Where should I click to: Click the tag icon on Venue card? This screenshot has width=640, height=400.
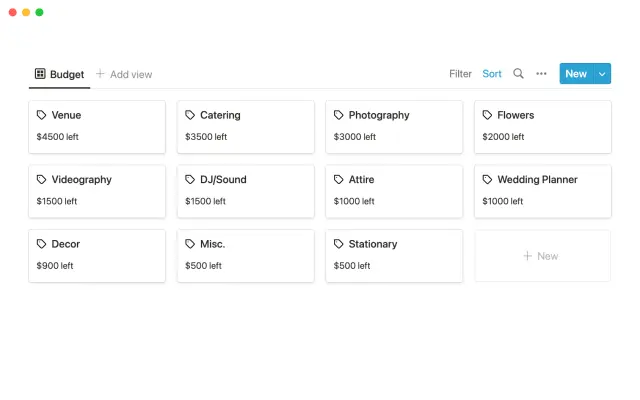[41, 115]
